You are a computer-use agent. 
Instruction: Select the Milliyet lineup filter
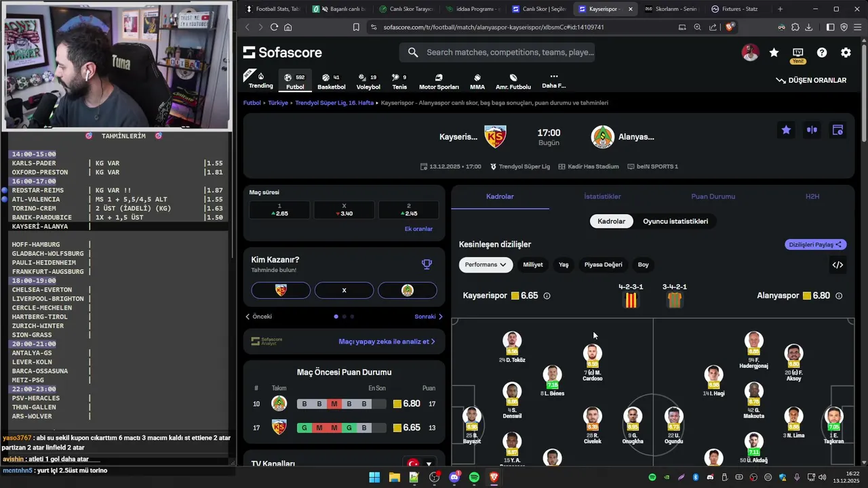coord(533,264)
